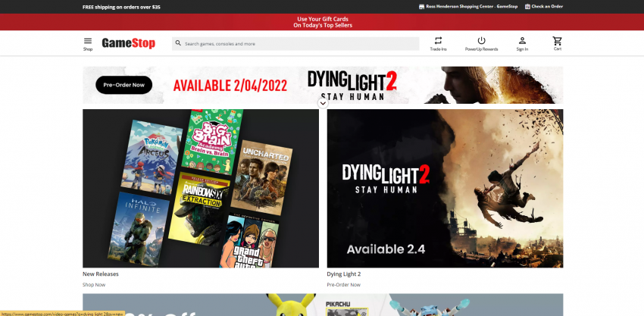This screenshot has width=644, height=316.
Task: Click the Rainbow Six Extraction cover
Action: pos(199,208)
